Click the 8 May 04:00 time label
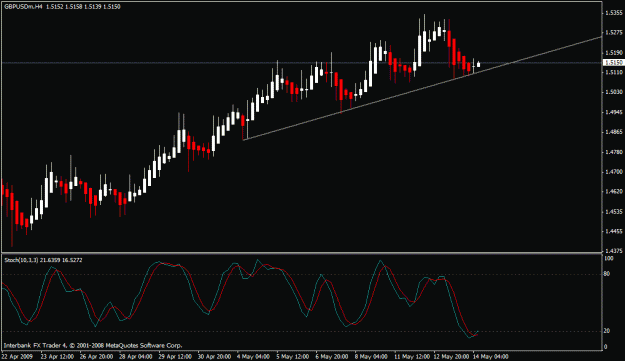The image size is (625, 361). tap(371, 356)
